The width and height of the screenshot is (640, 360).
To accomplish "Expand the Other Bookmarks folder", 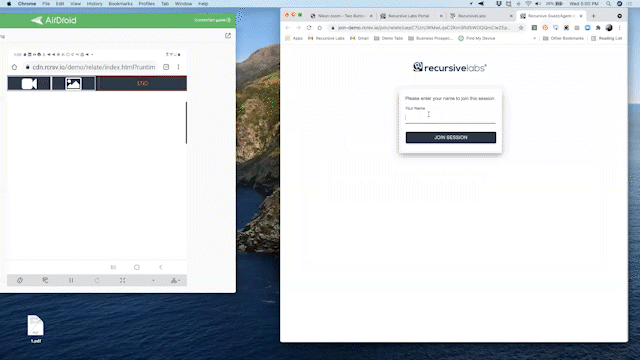I will [x=563, y=38].
